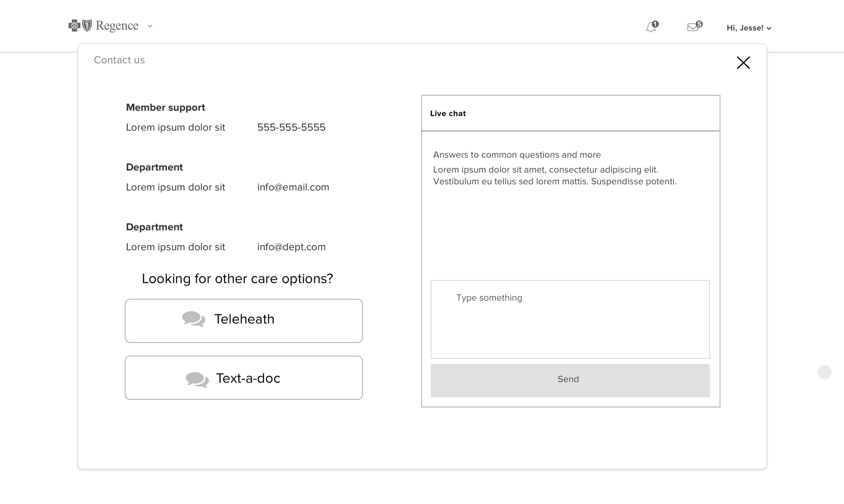Screen dimensions: 844x504
Task: Click the gray floating circle button
Action: point(824,372)
